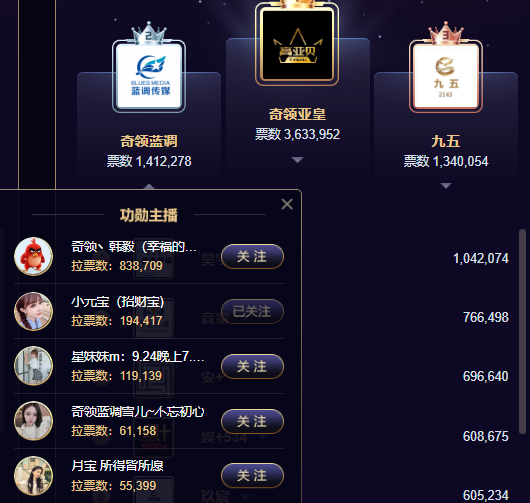Screen dimensions: 530x503
Task: Expand the dropdown arrow under 奇领亚皇 votes
Action: pyautogui.click(x=297, y=160)
